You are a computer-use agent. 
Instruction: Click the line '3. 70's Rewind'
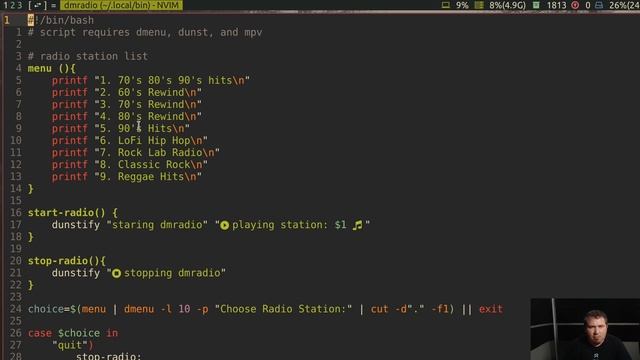pyautogui.click(x=127, y=104)
